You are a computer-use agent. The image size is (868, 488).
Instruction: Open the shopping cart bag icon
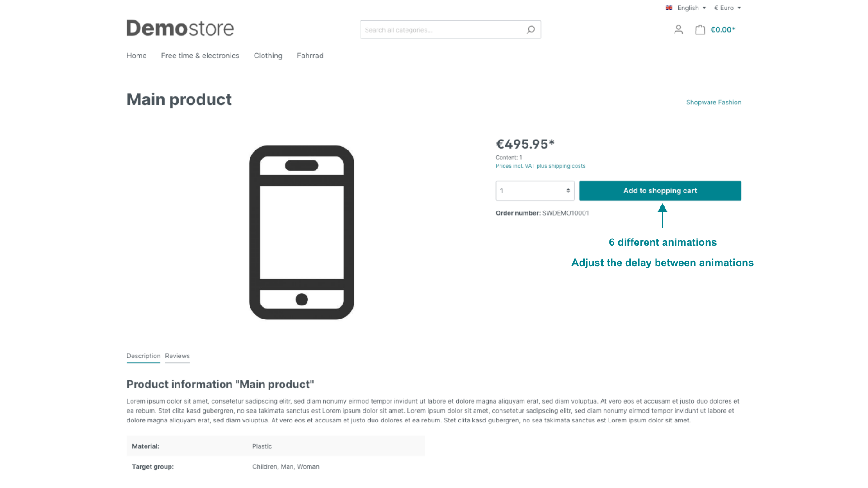(x=700, y=30)
